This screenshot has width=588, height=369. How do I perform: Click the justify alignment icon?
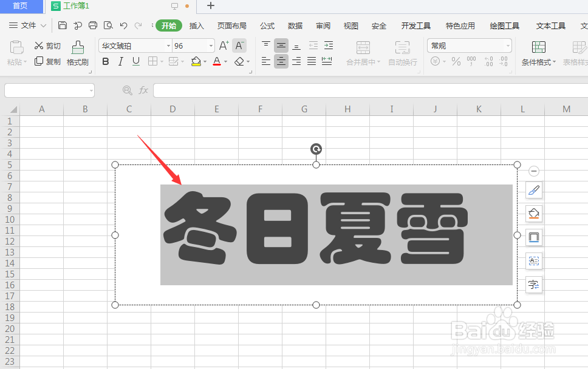tap(312, 61)
